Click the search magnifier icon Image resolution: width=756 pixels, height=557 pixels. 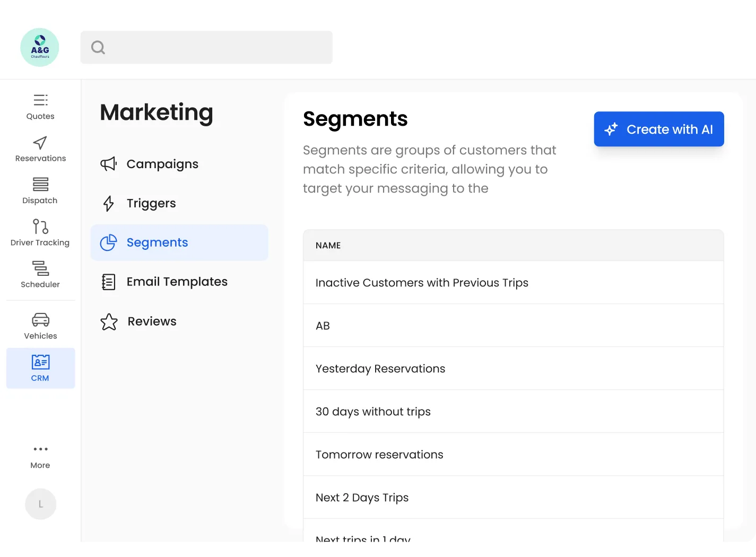click(98, 47)
